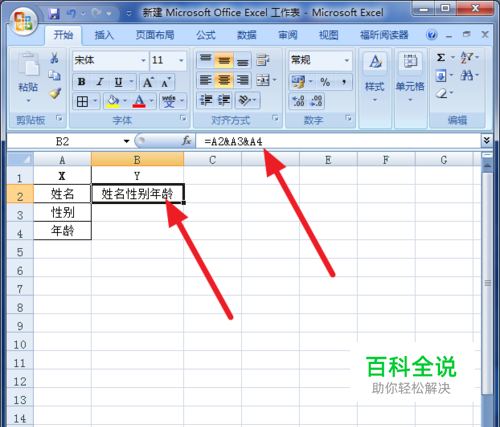Decrease indent of cell contents
This screenshot has height=427, width=500.
pyautogui.click(x=206, y=100)
